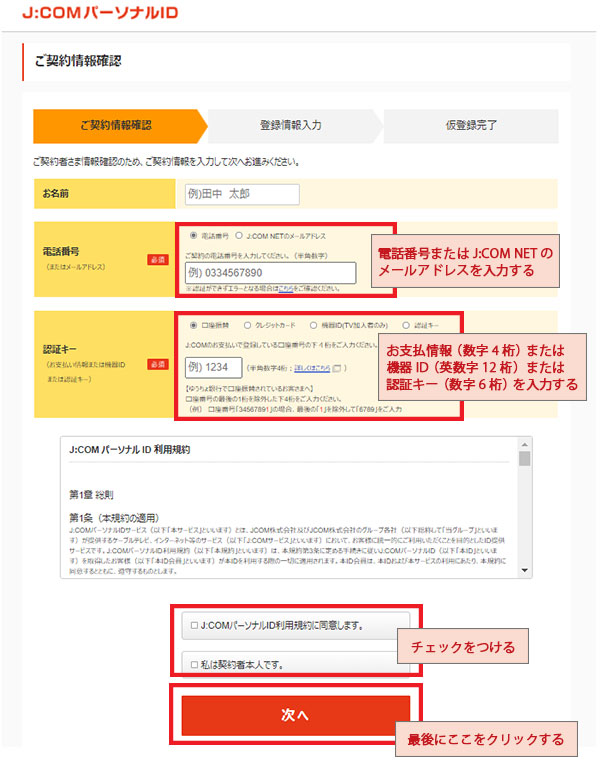Image resolution: width=600 pixels, height=769 pixels.
Task: Click the 認証キー row label
Action: 59,349
